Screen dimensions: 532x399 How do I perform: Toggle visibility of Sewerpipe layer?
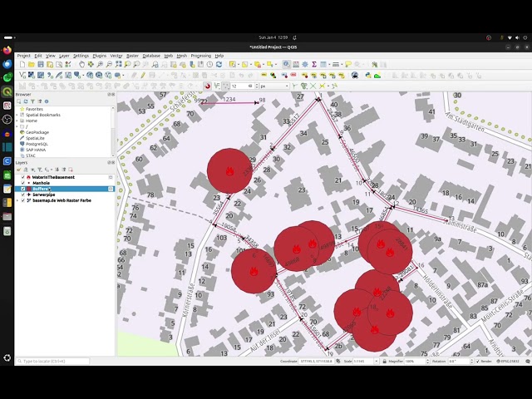pos(23,195)
